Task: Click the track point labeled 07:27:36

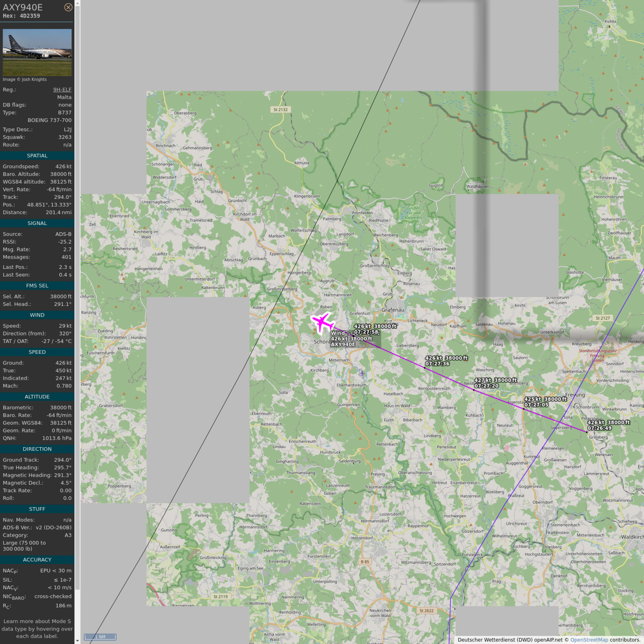Action: (425, 368)
